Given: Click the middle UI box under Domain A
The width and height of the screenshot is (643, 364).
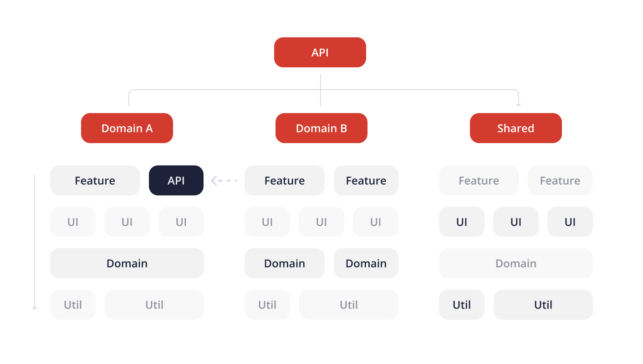Looking at the screenshot, I should pyautogui.click(x=127, y=222).
